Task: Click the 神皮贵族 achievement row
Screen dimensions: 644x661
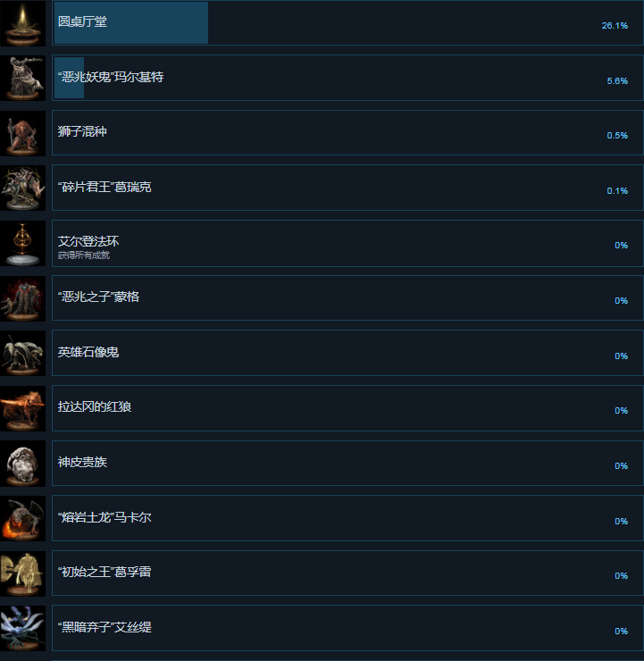Action: 347,464
